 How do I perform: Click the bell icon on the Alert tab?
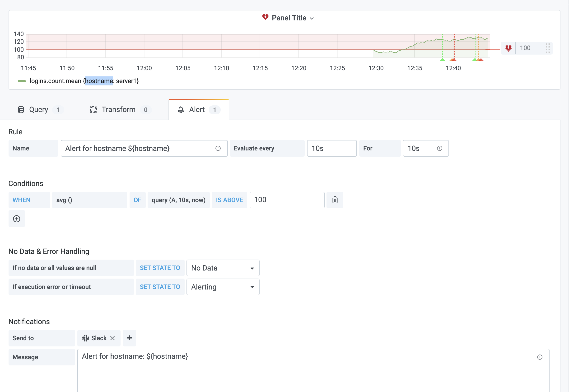coord(181,110)
